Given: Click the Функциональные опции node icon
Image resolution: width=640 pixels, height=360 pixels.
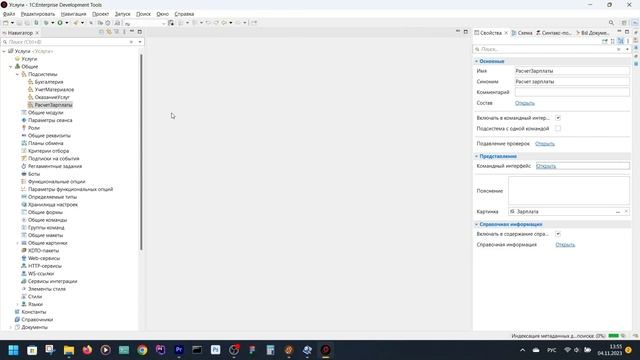Looking at the screenshot, I should tap(24, 182).
